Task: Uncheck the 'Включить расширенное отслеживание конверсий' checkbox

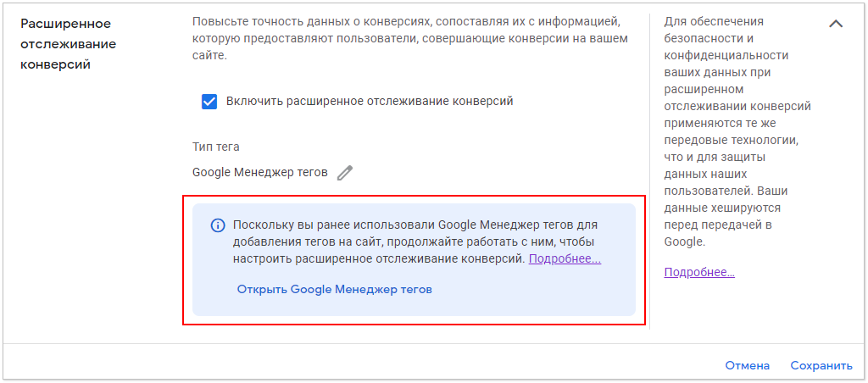Action: tap(209, 102)
